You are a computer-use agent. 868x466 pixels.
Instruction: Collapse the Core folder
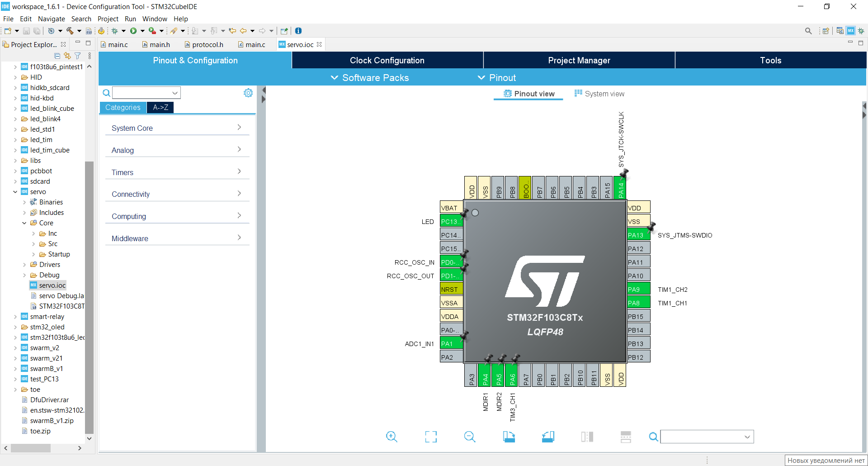pos(24,223)
